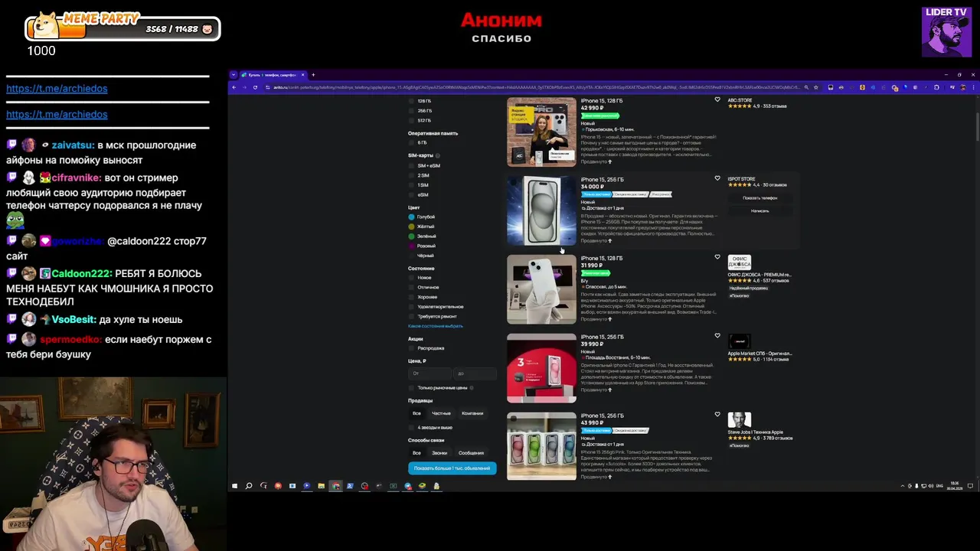Screen dimensions: 980x551
Task: Expand Продвинуто on the 34 000 listing
Action: pos(596,240)
